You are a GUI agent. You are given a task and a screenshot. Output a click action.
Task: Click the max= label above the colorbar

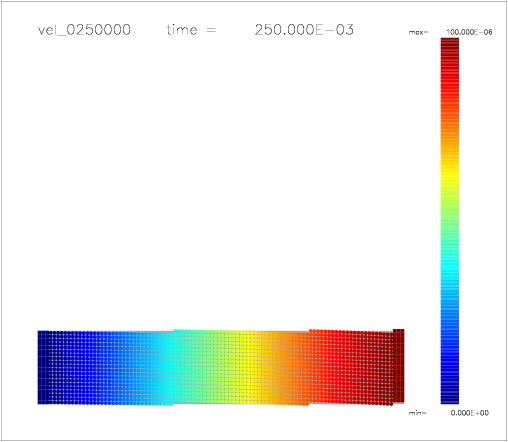click(x=418, y=32)
